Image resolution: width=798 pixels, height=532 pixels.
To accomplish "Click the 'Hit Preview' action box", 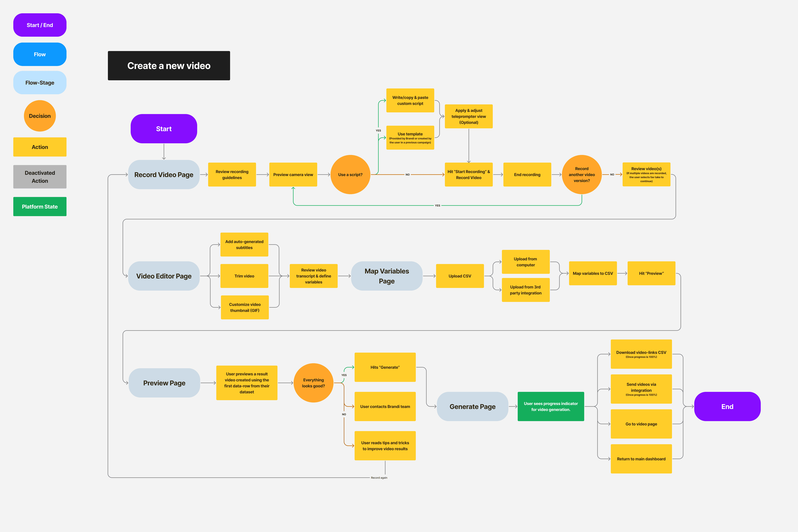I will click(x=651, y=273).
